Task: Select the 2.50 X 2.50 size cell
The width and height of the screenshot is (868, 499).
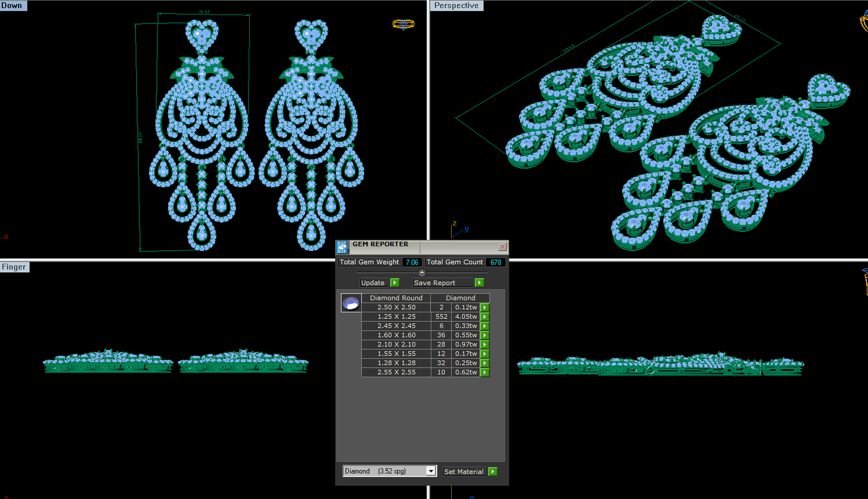Action: [396, 307]
